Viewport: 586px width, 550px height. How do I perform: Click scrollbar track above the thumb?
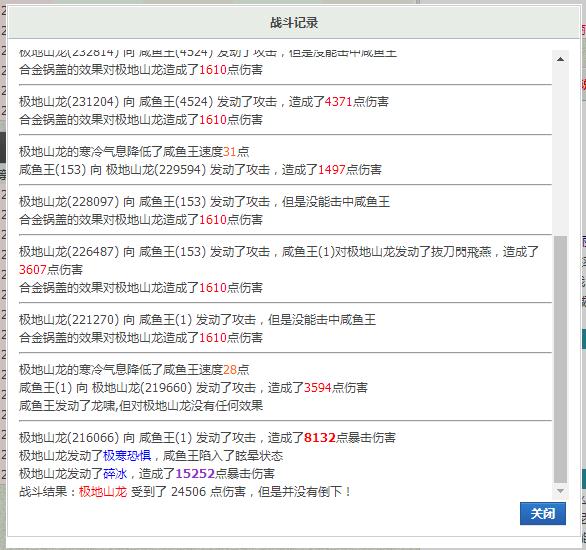coord(560,151)
